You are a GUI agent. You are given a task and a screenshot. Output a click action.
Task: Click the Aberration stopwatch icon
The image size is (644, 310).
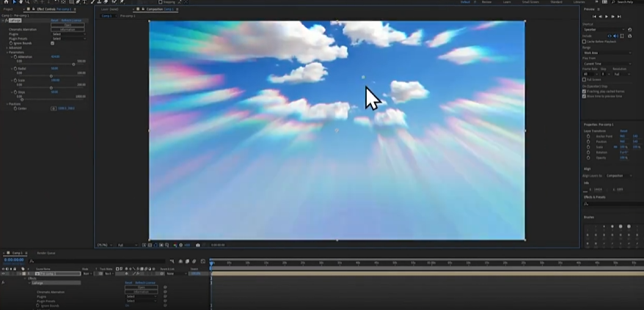click(x=15, y=57)
